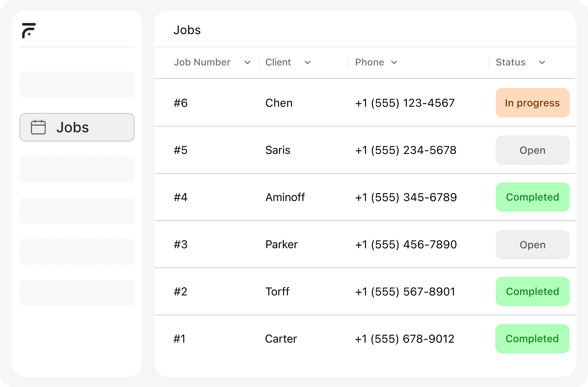Open the Jobs sidebar menu item
The width and height of the screenshot is (588, 387).
[x=77, y=127]
